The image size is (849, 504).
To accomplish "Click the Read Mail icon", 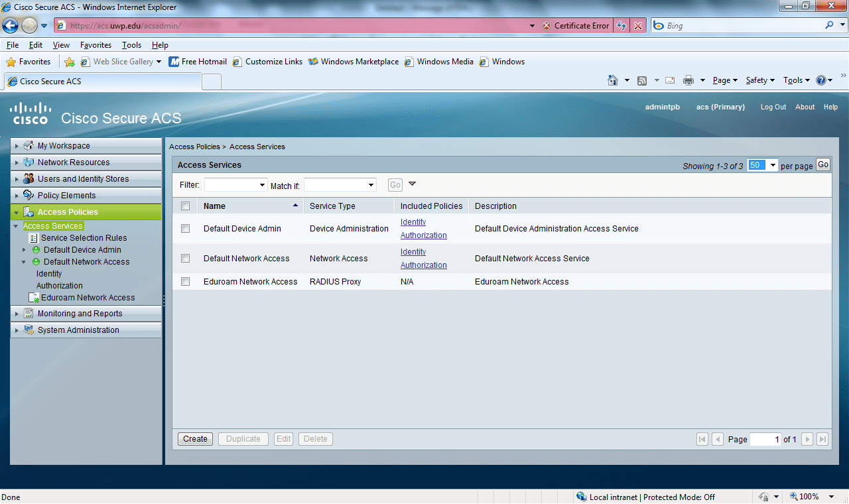I will coord(670,80).
